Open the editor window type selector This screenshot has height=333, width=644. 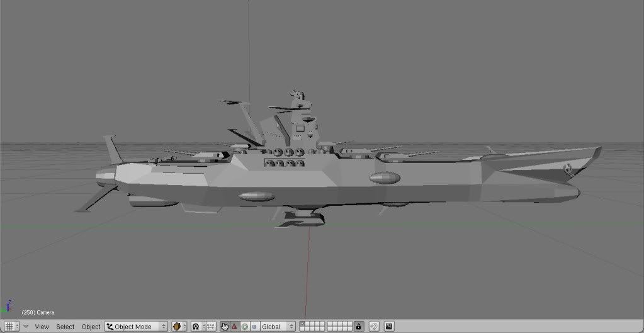tap(11, 327)
